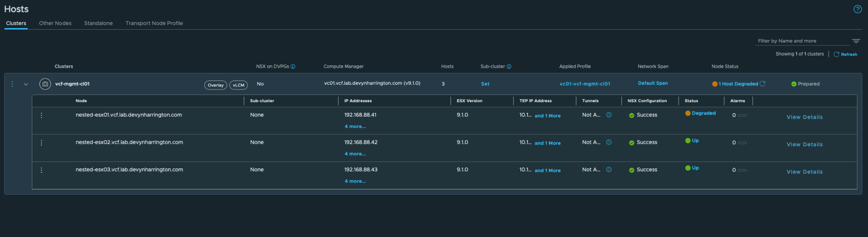Click the vcf-mgmt-cl01 cluster icon
Image resolution: width=868 pixels, height=237 pixels.
click(x=45, y=84)
